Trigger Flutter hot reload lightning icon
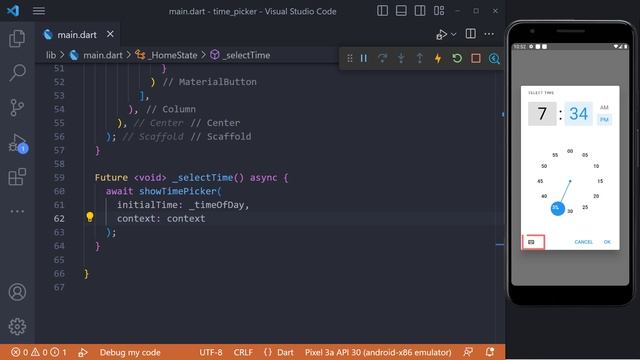Image resolution: width=640 pixels, height=360 pixels. pos(438,58)
